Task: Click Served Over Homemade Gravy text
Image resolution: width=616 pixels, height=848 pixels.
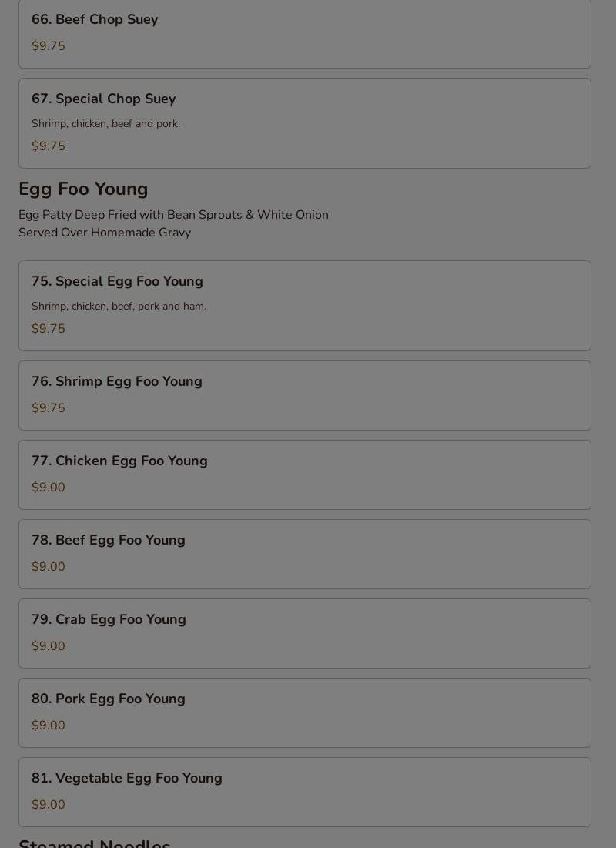Action: (105, 233)
